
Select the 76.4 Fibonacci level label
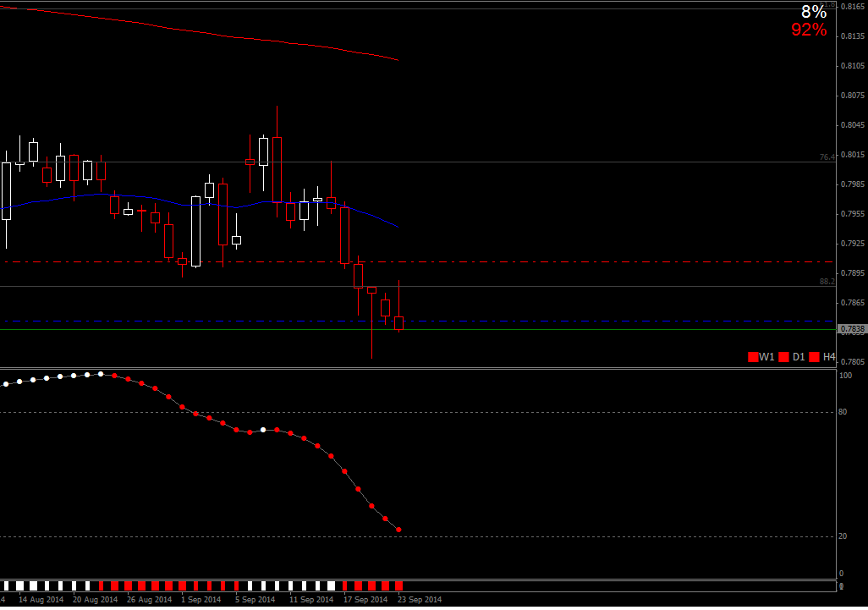[827, 157]
